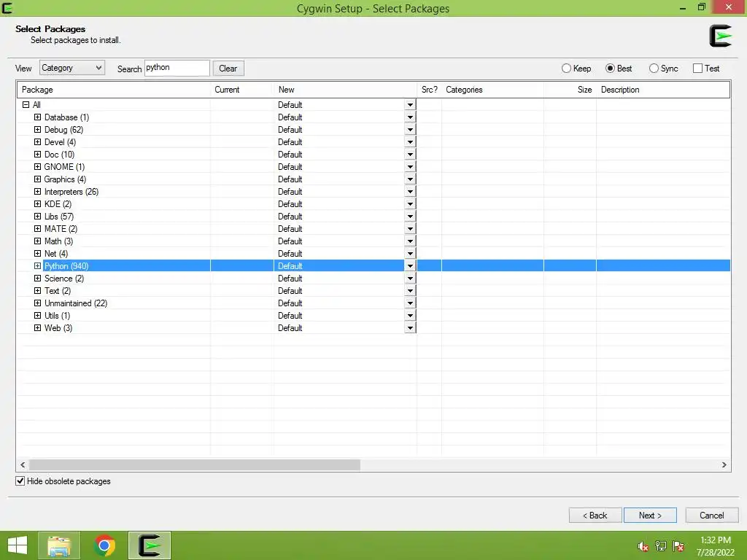This screenshot has height=560, width=747.
Task: Click the Clear search button
Action: 228,68
